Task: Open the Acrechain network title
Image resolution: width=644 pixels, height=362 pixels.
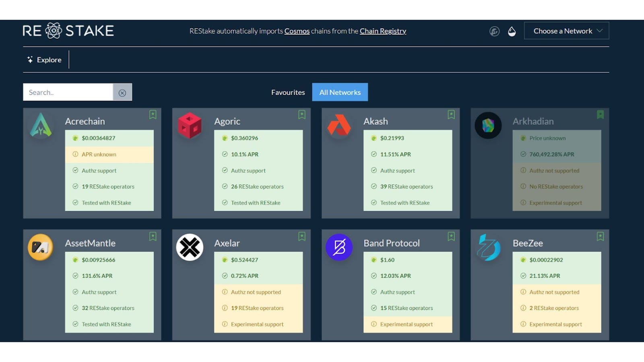Action: (x=85, y=121)
